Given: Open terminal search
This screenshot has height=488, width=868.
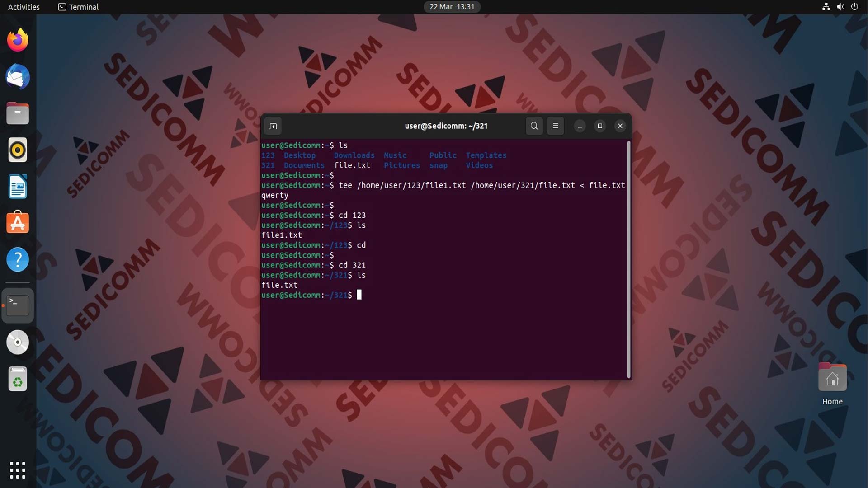Looking at the screenshot, I should [x=534, y=126].
